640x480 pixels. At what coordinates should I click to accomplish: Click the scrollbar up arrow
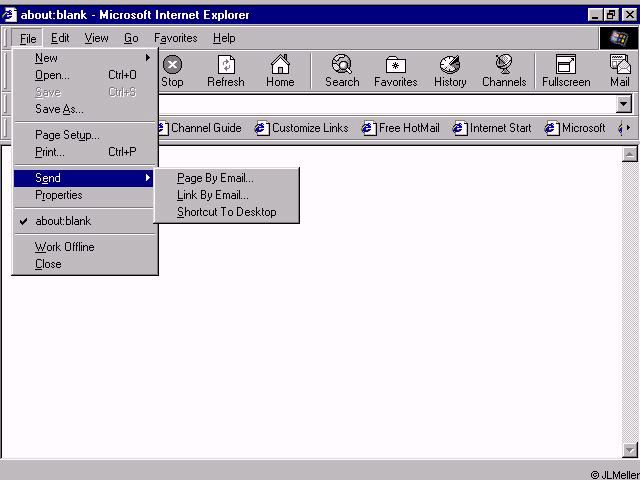630,154
